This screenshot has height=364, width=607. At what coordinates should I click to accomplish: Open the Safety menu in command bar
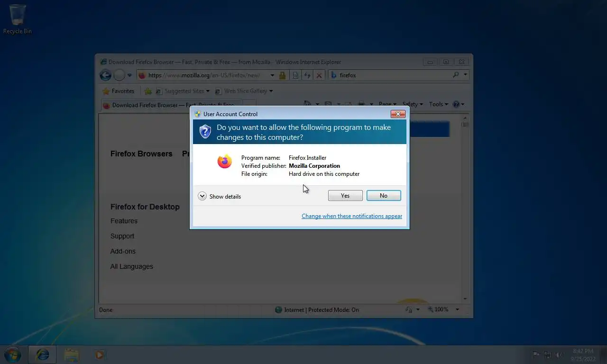tap(413, 104)
